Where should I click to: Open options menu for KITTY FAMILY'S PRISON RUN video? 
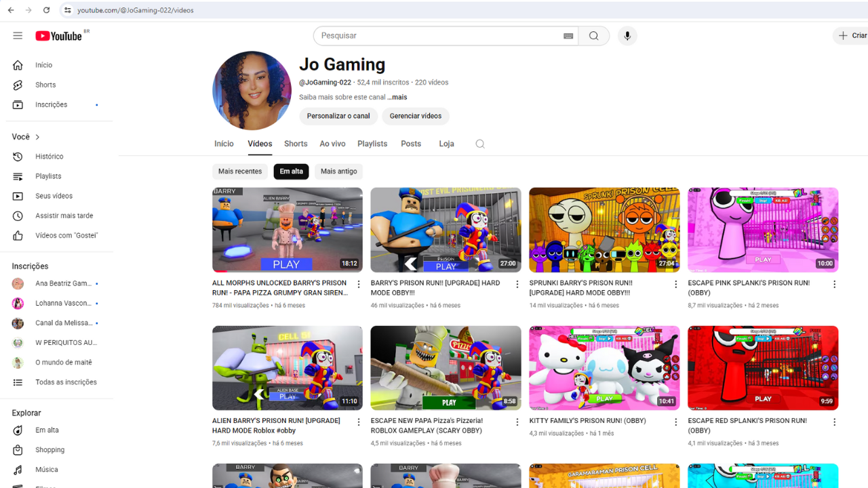point(675,422)
